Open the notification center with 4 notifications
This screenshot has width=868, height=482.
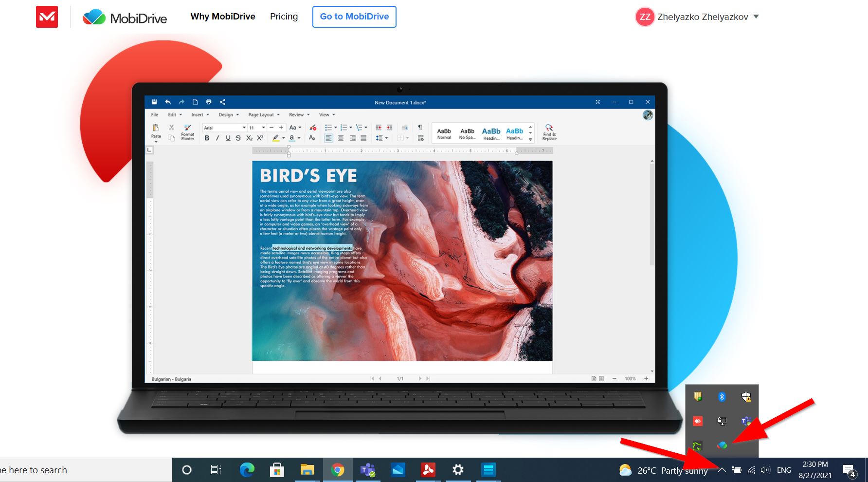[850, 471]
